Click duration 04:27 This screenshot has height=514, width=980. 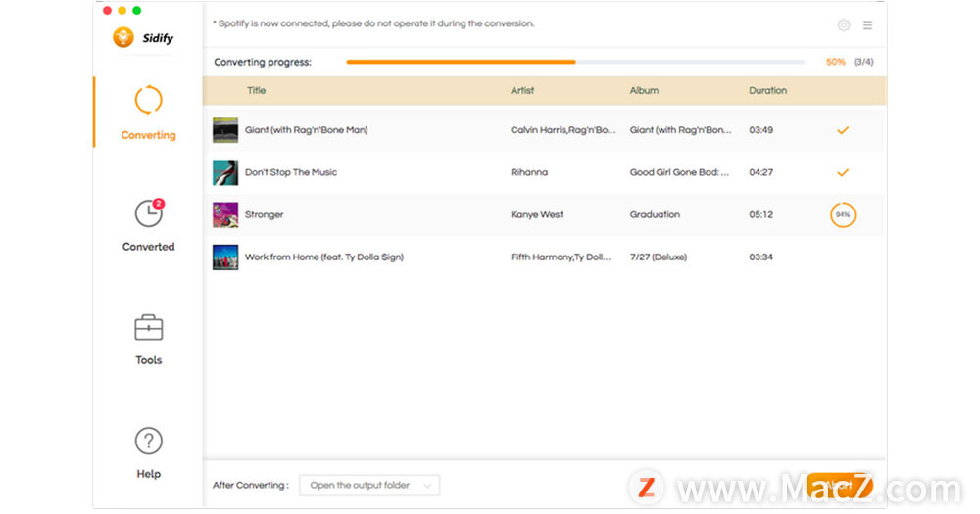760,172
